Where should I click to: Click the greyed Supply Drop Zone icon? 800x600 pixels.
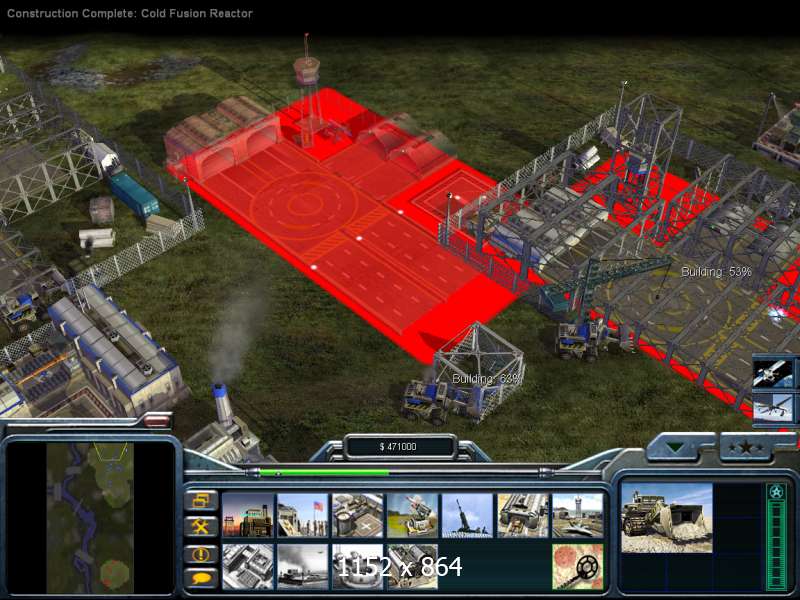pos(303,566)
